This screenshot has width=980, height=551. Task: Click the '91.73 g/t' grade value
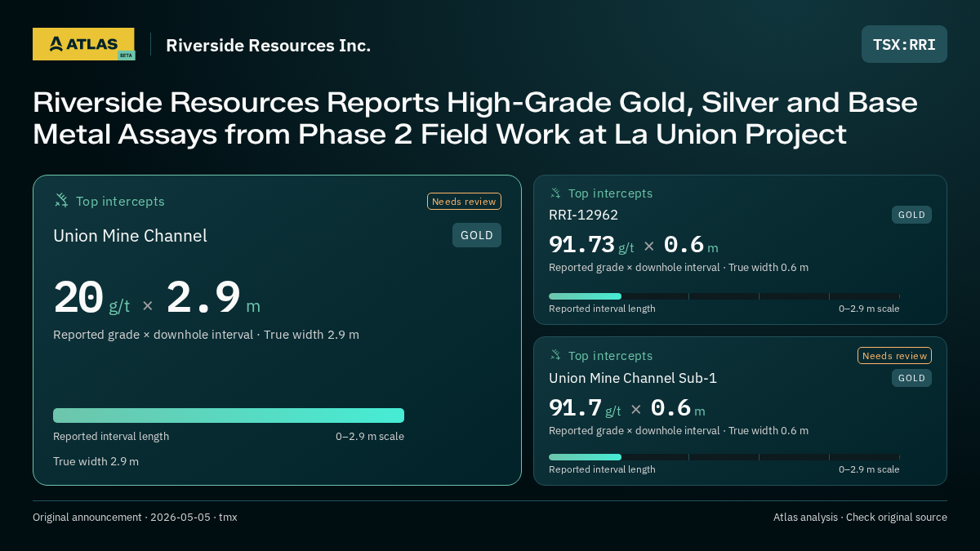(591, 245)
